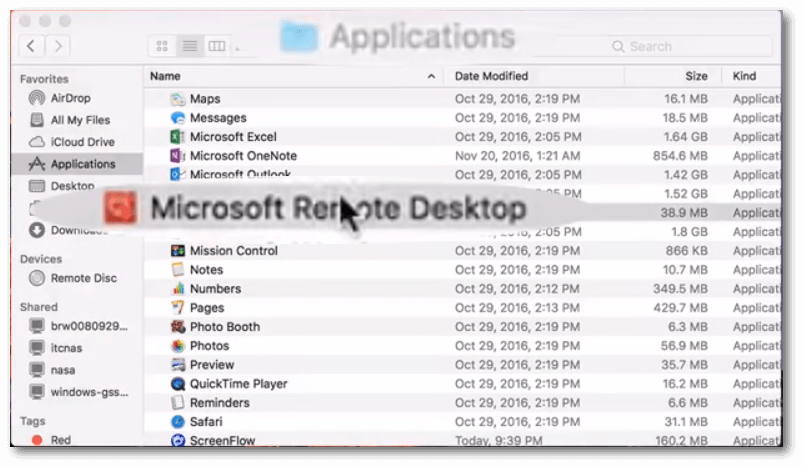Image resolution: width=803 pixels, height=467 pixels.
Task: Click the Messages app icon
Action: [178, 118]
